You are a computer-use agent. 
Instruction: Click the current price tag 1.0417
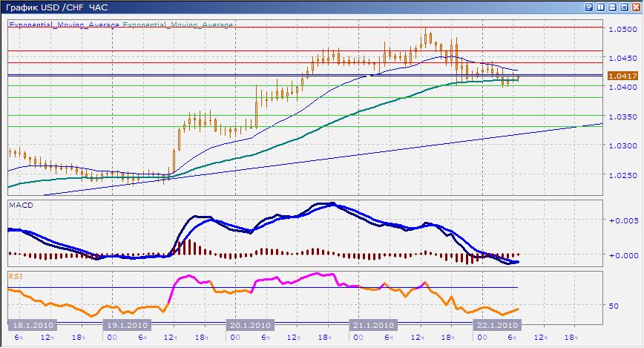coord(620,76)
